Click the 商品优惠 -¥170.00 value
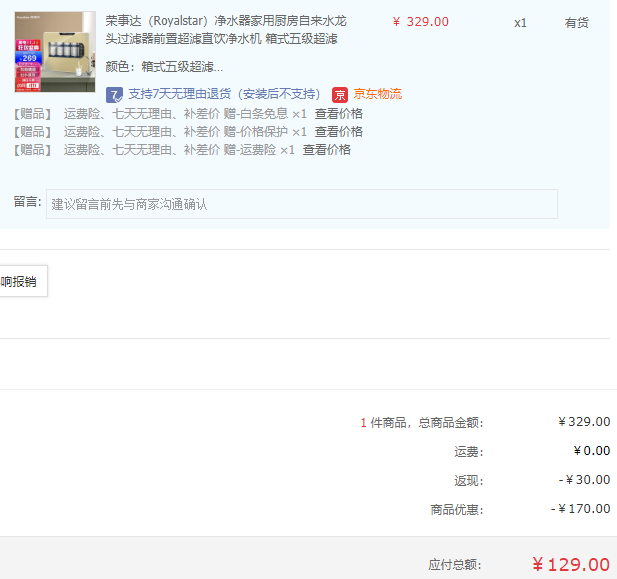The height and width of the screenshot is (579, 617). coord(580,509)
